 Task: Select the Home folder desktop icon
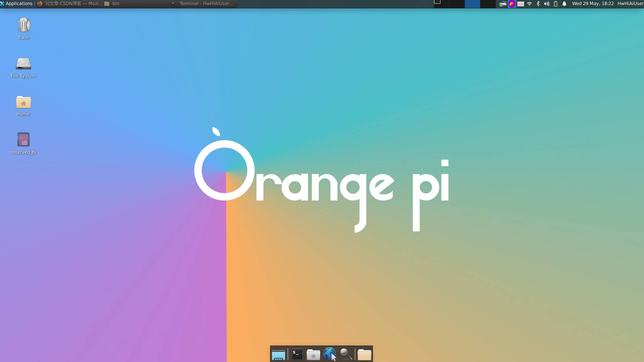[24, 102]
